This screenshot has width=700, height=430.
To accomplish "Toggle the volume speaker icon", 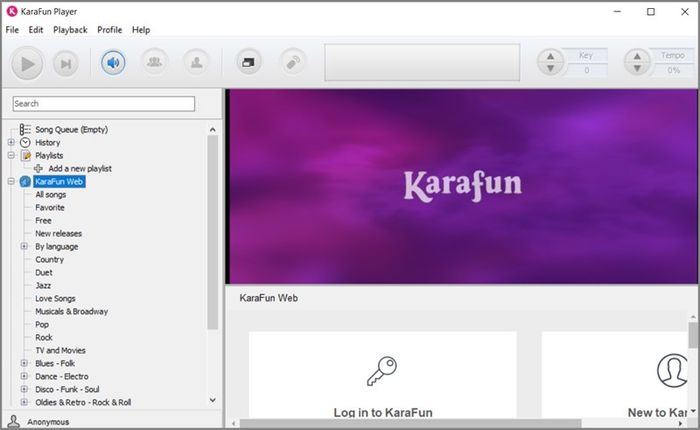I will [113, 63].
